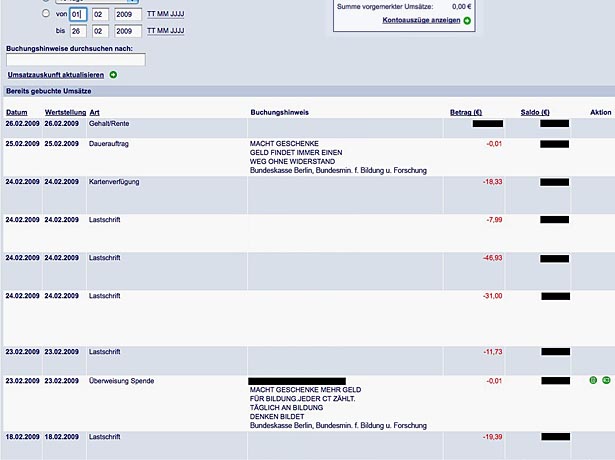Screen dimensions: 615x460
Task: Click TT MM JJJJ hint beside 'von' date
Action: pos(165,14)
